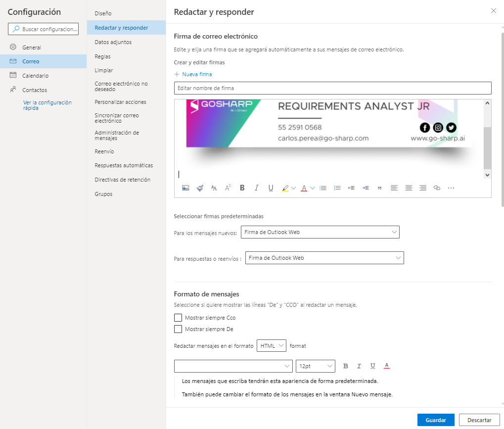The height and width of the screenshot is (429, 504).
Task: Toggle bold for default message format
Action: click(346, 366)
